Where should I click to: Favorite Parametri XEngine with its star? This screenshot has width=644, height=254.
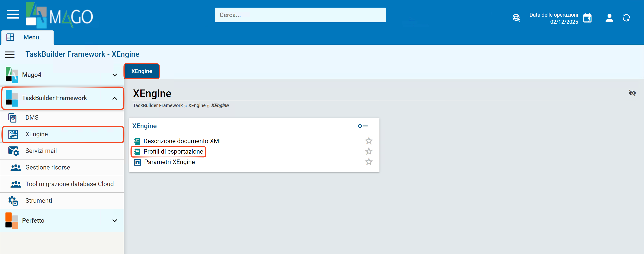[369, 162]
